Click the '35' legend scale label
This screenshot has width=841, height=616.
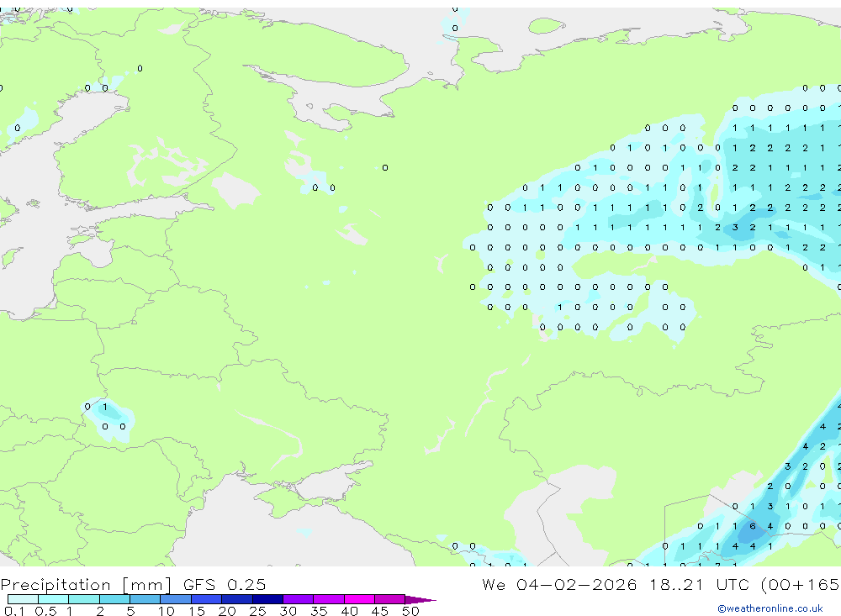319,611
